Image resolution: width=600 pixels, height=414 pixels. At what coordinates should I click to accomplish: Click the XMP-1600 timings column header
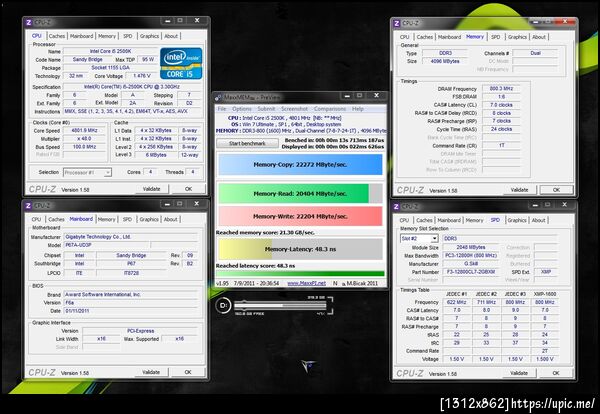[x=545, y=294]
